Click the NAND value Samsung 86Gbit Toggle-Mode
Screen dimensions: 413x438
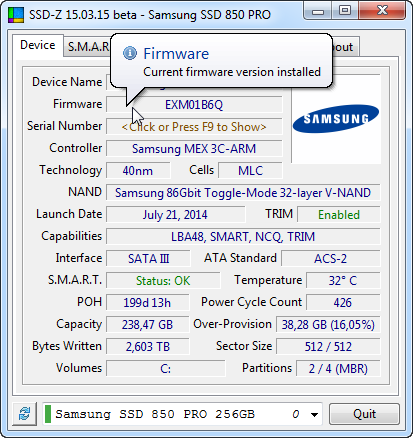coord(243,193)
